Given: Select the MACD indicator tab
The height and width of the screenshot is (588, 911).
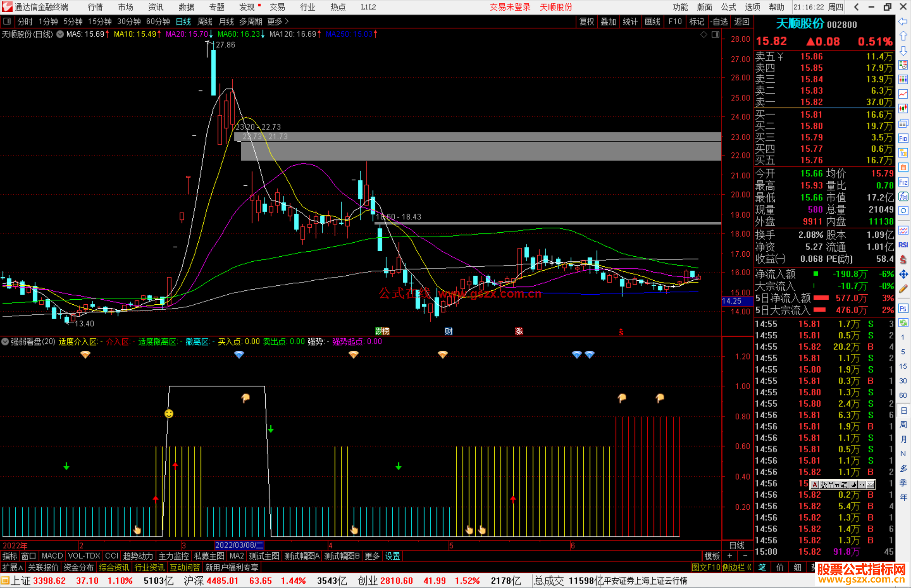Looking at the screenshot, I should pyautogui.click(x=52, y=556).
